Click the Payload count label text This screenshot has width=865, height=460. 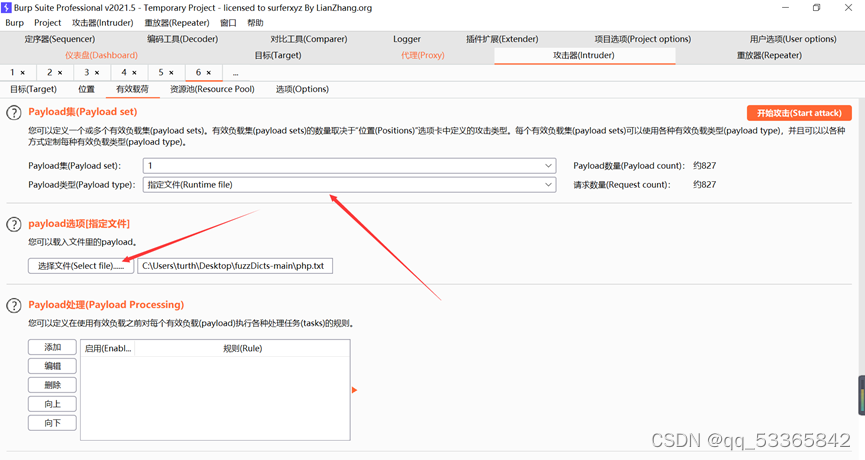tap(628, 165)
